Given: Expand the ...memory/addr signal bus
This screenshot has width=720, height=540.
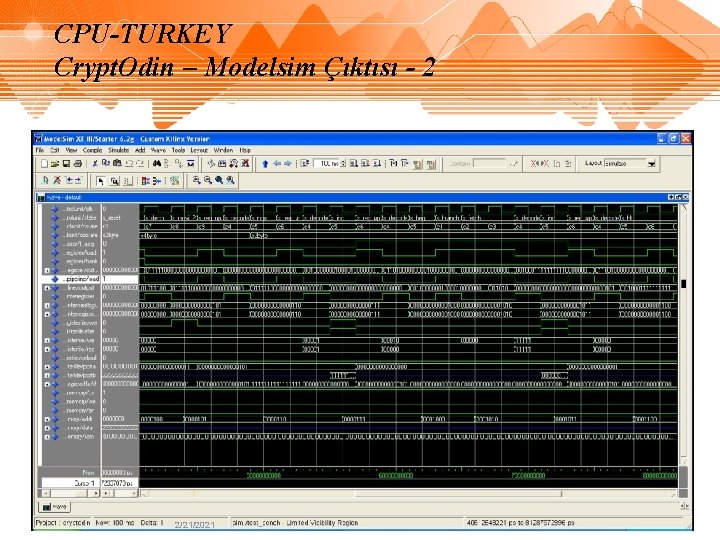Looking at the screenshot, I should coord(47,419).
